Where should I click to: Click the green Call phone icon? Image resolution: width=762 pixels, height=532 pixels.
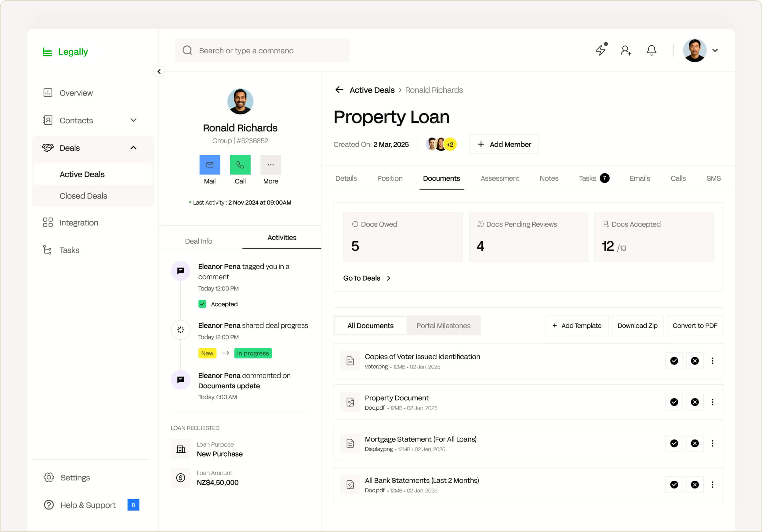240,164
